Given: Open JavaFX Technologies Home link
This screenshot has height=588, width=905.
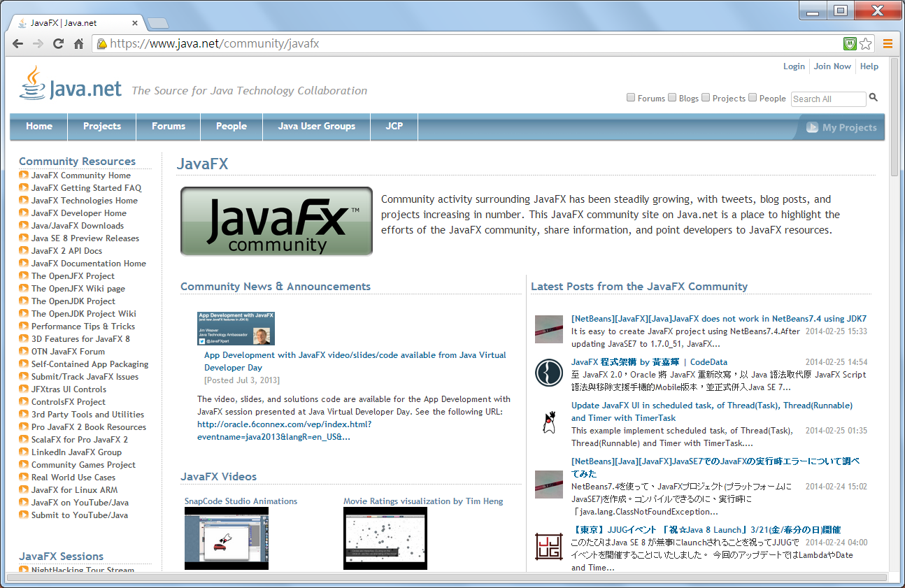Looking at the screenshot, I should [x=85, y=201].
